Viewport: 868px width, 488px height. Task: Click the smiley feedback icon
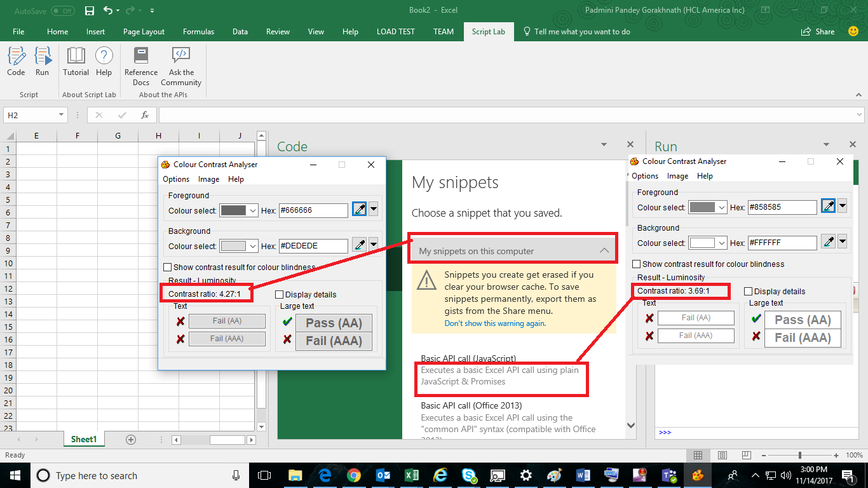[853, 31]
